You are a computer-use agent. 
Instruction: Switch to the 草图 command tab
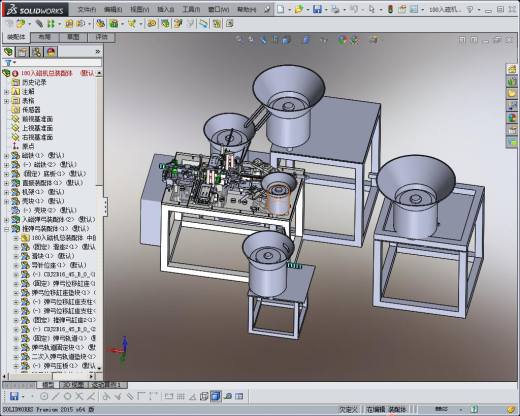tap(73, 37)
